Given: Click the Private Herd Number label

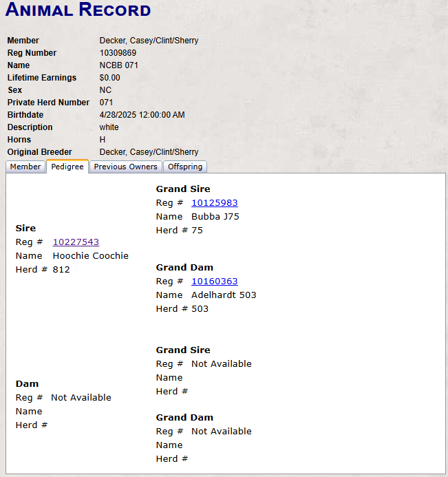Looking at the screenshot, I should coord(48,102).
